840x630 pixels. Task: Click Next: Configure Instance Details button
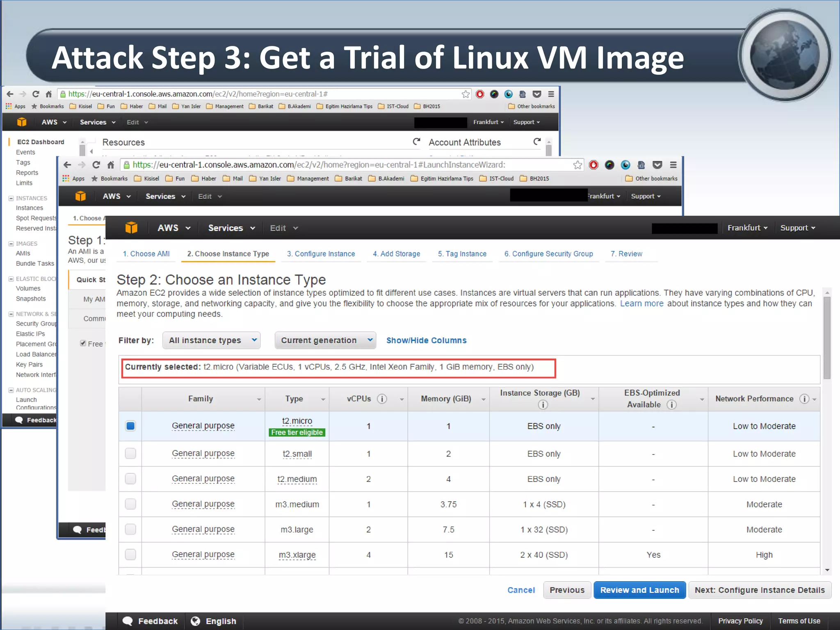(760, 590)
